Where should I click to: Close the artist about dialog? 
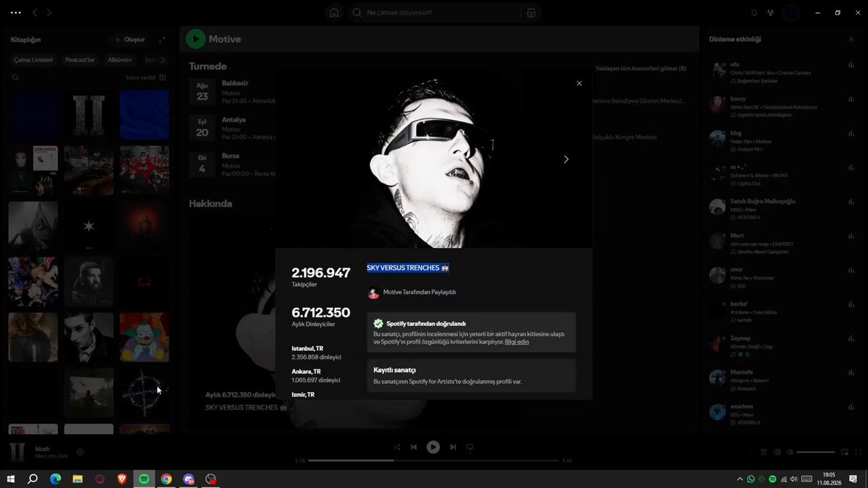point(579,83)
